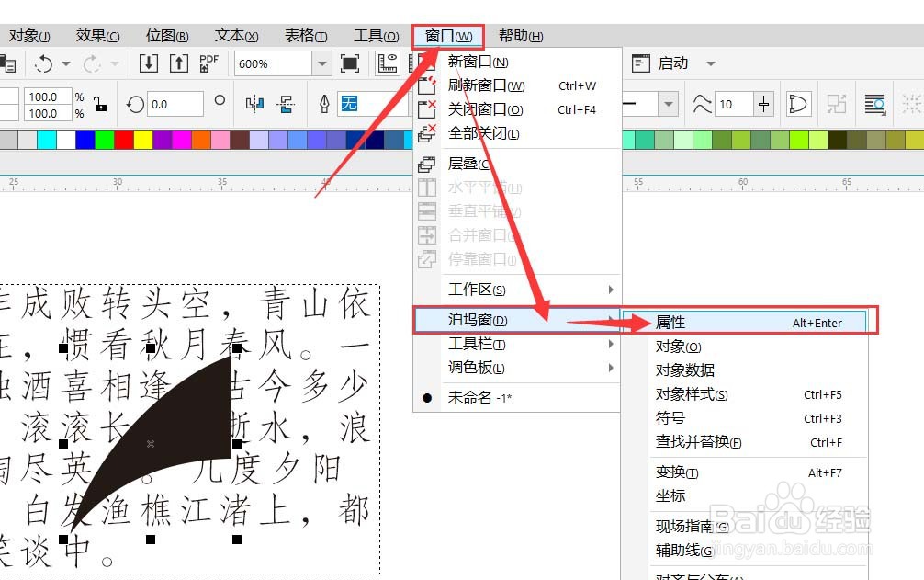Click the Mirror horizontally icon

point(254,105)
